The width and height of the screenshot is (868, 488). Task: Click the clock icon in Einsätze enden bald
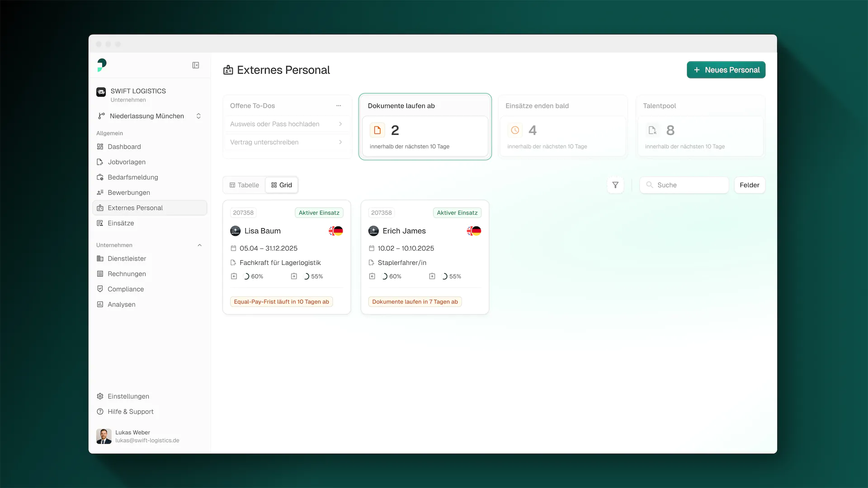click(x=515, y=130)
